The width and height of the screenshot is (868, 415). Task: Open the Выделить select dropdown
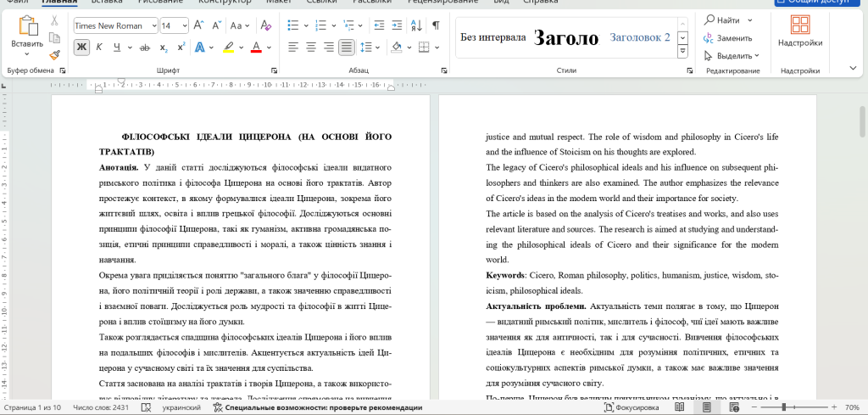[732, 56]
